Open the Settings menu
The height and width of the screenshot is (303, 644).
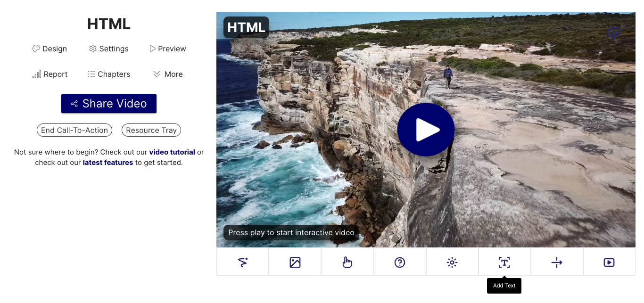point(108,49)
